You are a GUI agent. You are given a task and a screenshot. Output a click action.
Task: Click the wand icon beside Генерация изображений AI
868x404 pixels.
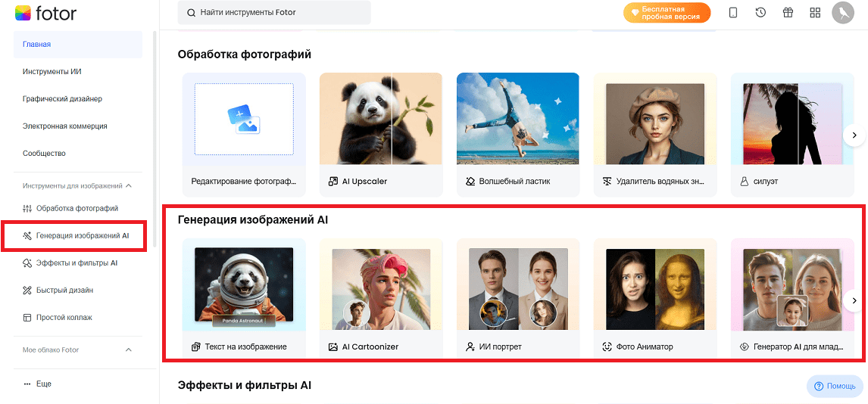pyautogui.click(x=28, y=235)
